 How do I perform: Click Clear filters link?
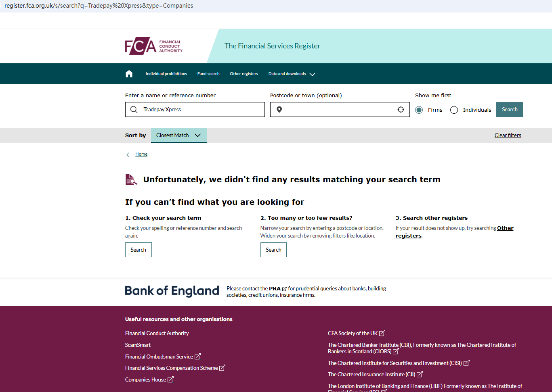508,136
